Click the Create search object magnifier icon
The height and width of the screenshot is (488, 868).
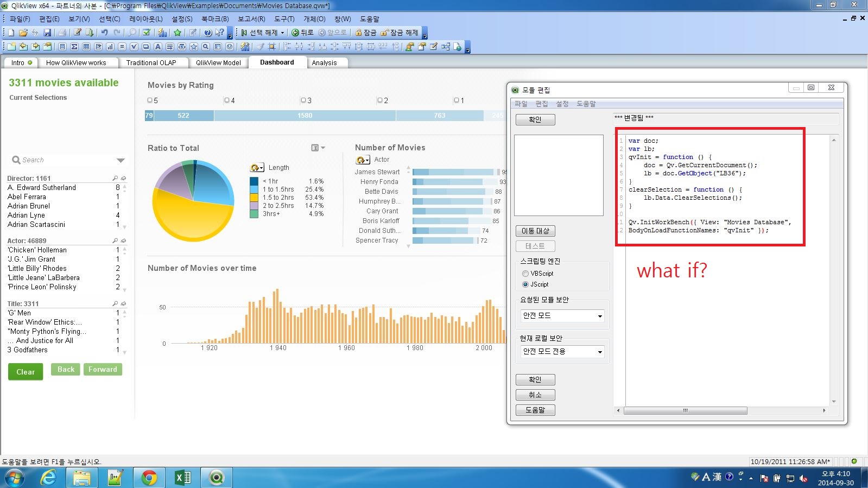pos(206,47)
